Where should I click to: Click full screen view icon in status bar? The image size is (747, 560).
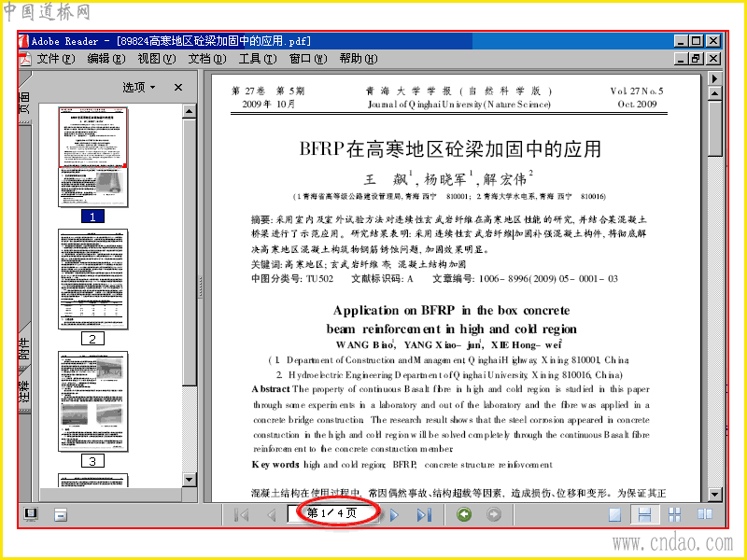pyautogui.click(x=31, y=514)
